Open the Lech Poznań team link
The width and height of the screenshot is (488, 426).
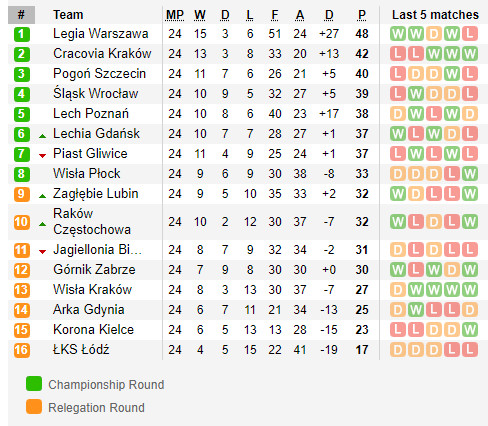click(x=91, y=114)
